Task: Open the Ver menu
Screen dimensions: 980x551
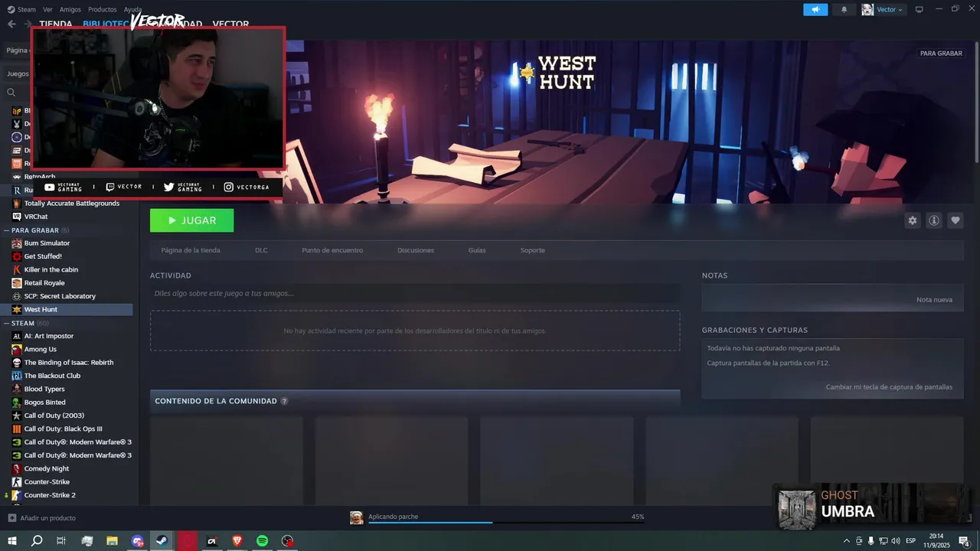Action: tap(47, 9)
